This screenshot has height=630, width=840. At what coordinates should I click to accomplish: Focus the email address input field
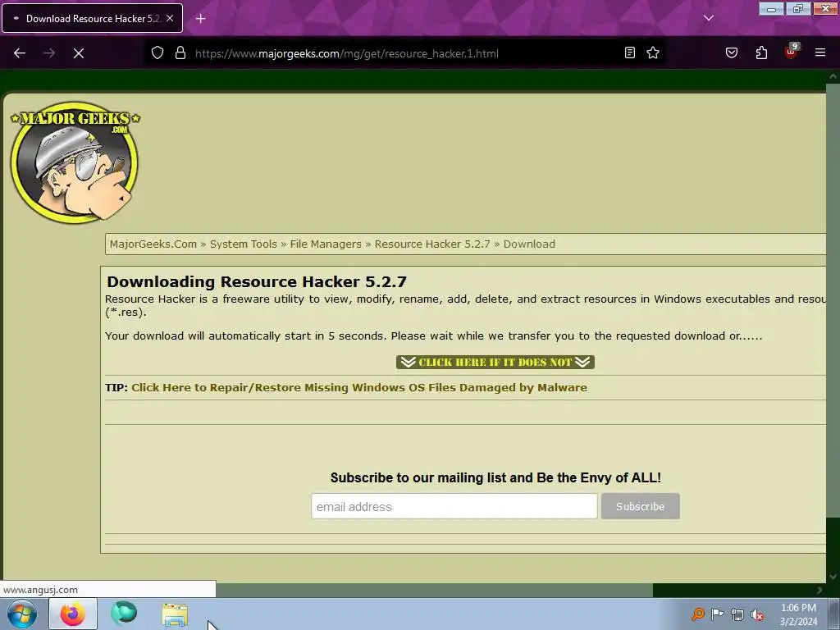(454, 506)
